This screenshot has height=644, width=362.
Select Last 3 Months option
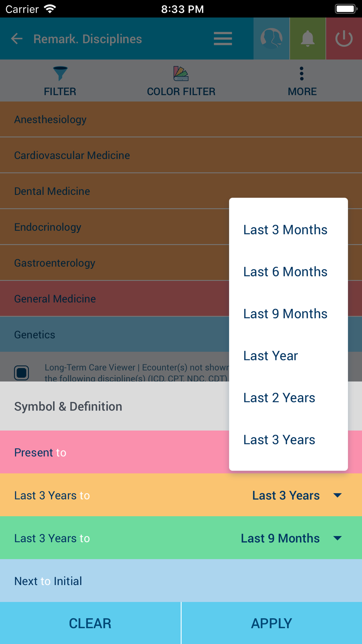(x=285, y=230)
